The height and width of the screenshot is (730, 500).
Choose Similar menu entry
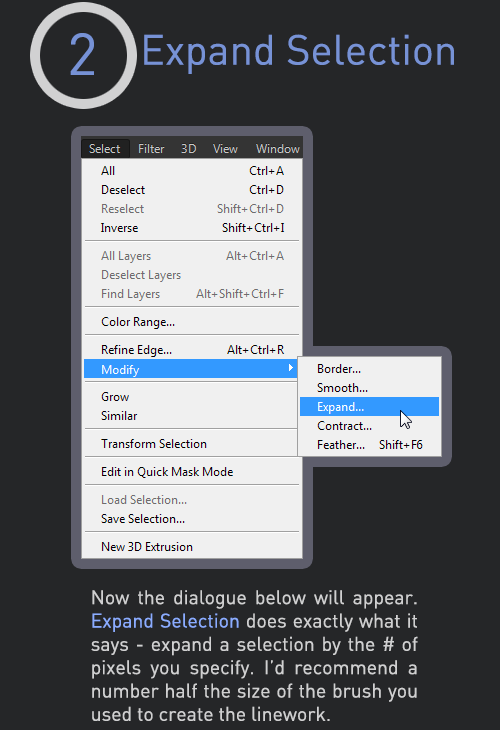pyautogui.click(x=191, y=416)
